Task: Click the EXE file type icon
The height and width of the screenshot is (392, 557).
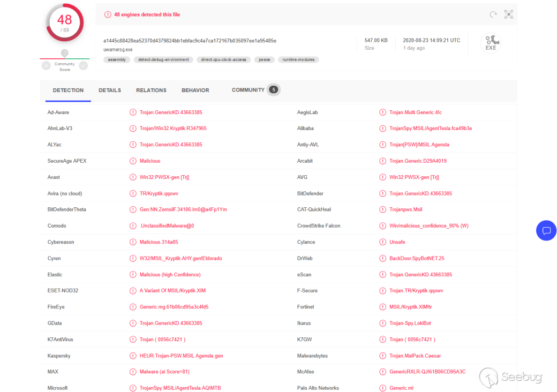Action: click(x=491, y=43)
